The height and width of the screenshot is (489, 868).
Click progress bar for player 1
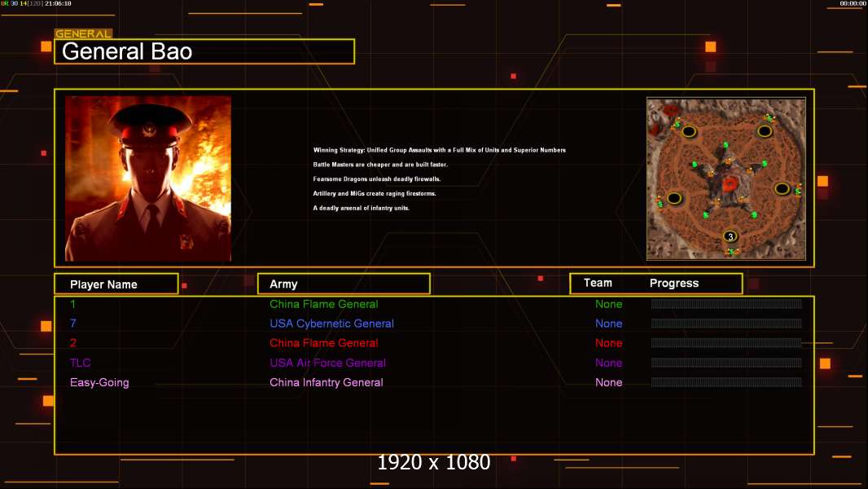(x=726, y=303)
